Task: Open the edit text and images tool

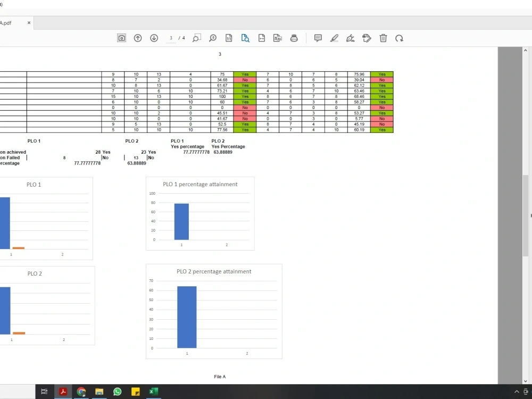Action: (x=278, y=38)
